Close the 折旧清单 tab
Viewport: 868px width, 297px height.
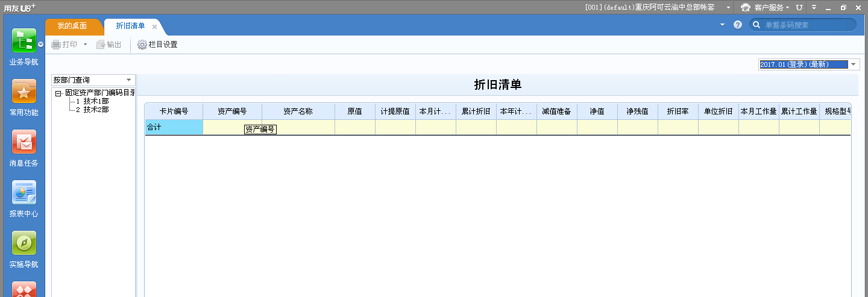[154, 27]
